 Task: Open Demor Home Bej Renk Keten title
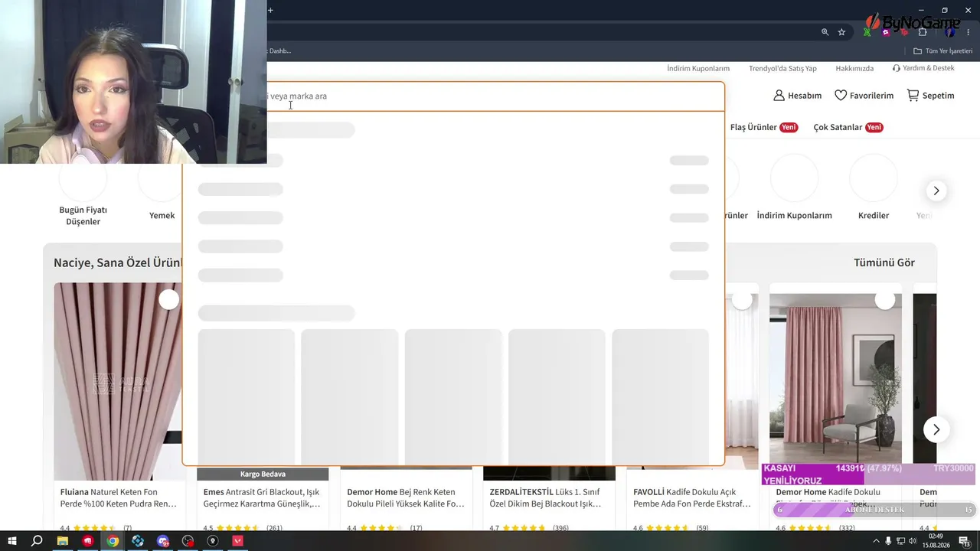pyautogui.click(x=406, y=497)
